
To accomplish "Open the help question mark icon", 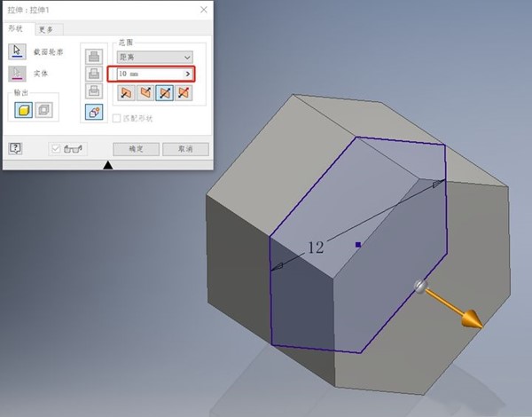I will tap(15, 148).
